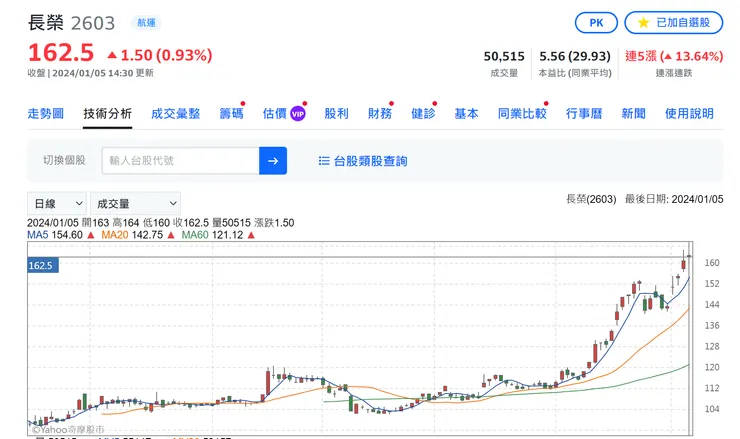740x439 pixels.
Task: Click the 162.5 price label on chart
Action: click(x=43, y=265)
